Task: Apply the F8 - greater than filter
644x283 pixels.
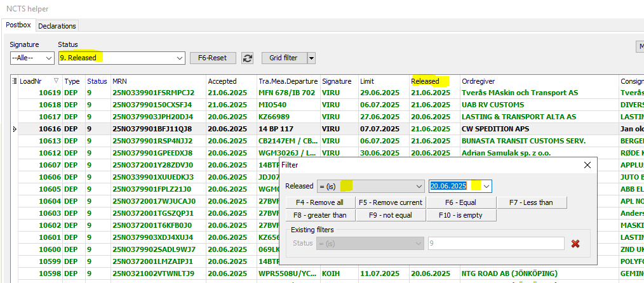Action: [319, 215]
